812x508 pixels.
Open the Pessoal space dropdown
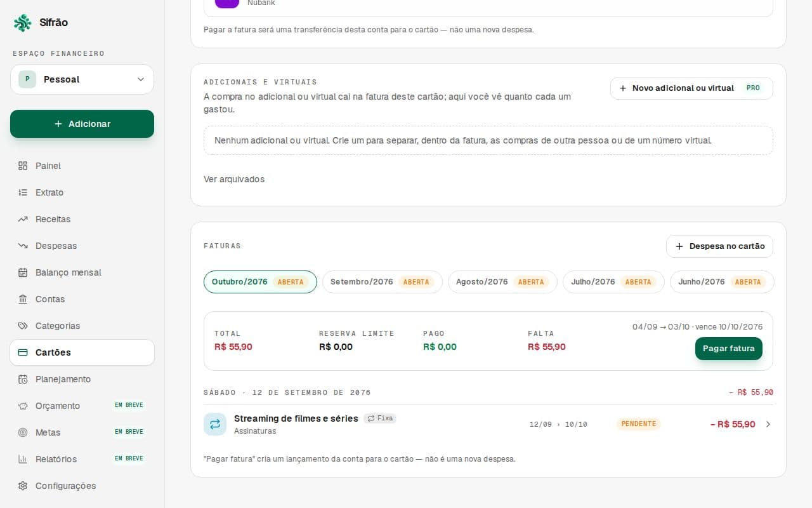click(x=82, y=79)
